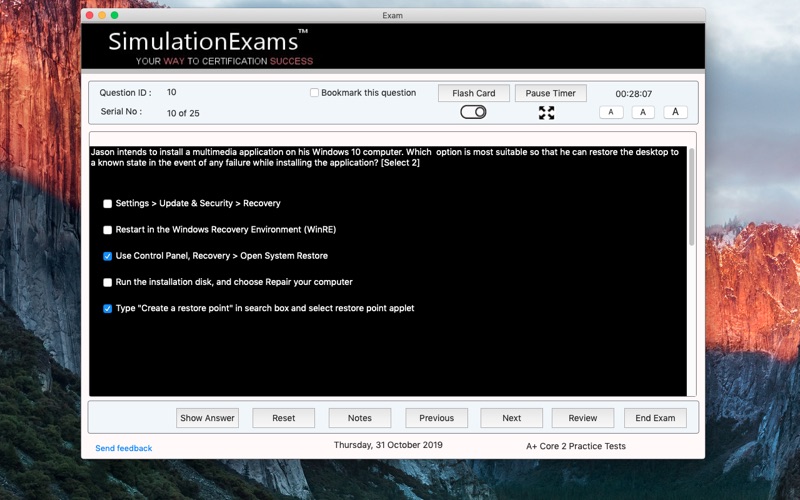Click the timer reading 00:28:07

click(633, 94)
